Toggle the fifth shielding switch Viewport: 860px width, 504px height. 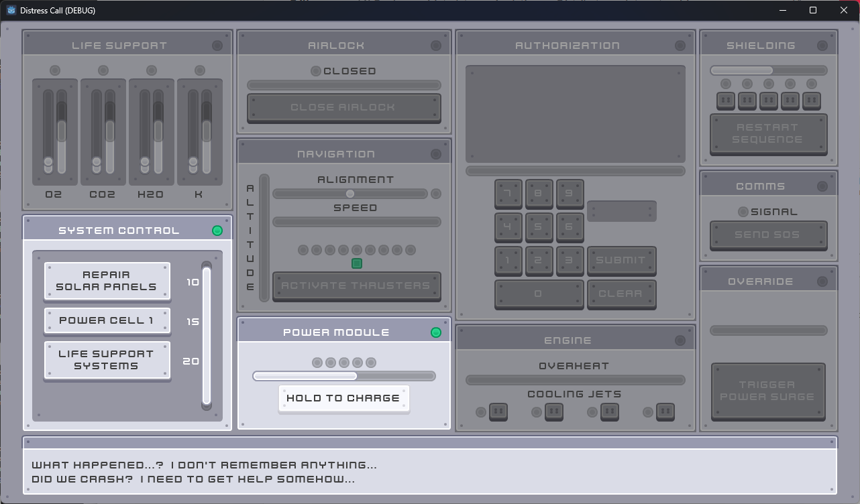tap(812, 101)
